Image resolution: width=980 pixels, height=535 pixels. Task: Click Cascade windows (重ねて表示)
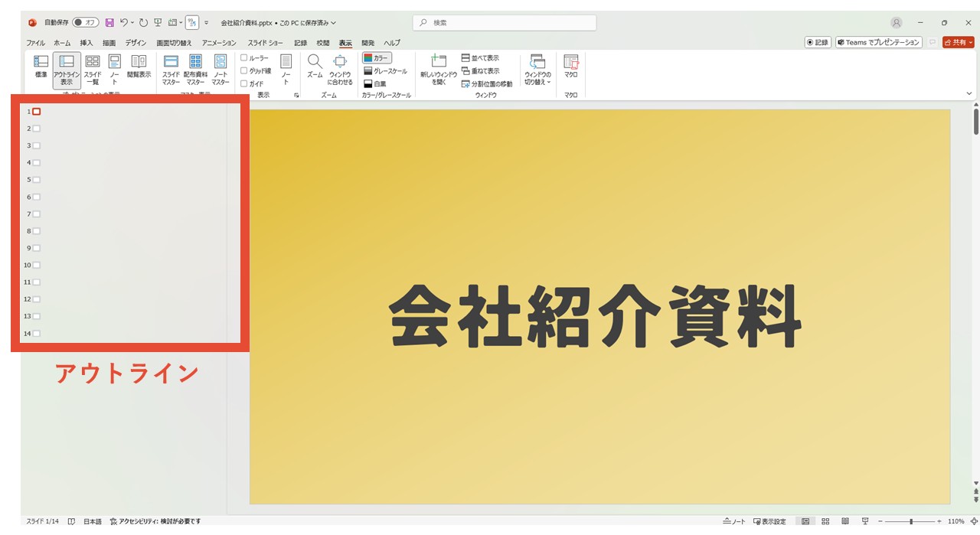[x=480, y=70]
